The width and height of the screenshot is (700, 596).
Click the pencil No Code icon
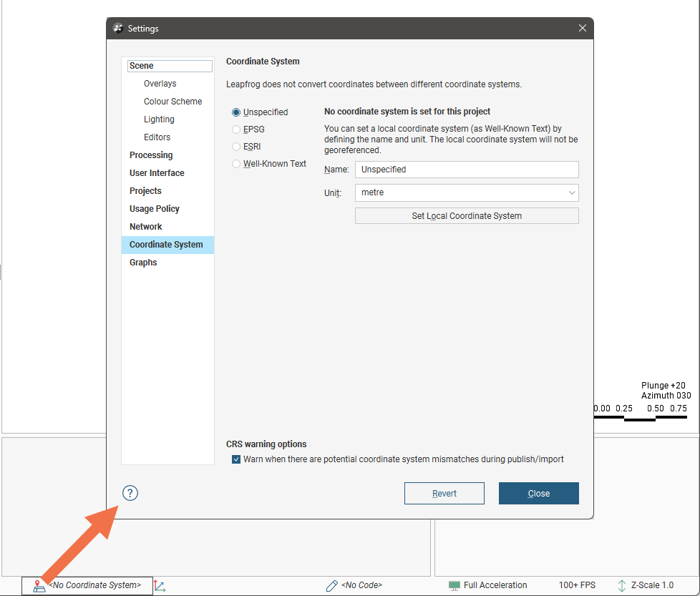click(331, 585)
